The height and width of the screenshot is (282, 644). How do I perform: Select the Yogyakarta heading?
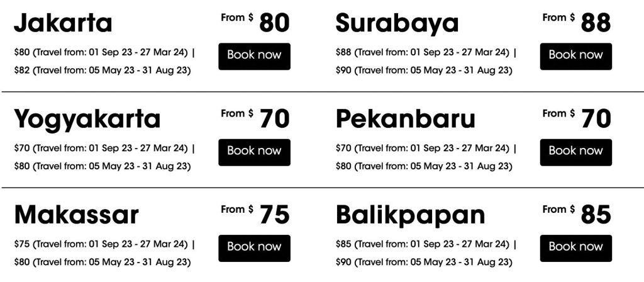(x=87, y=120)
